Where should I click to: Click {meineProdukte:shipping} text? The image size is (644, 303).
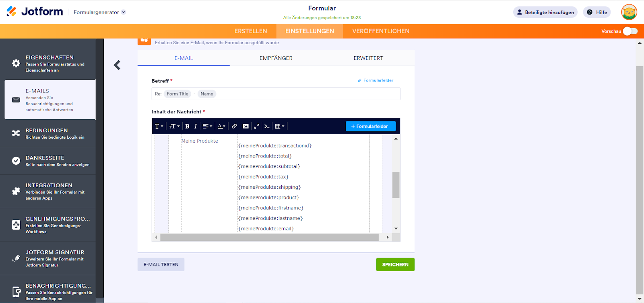pyautogui.click(x=270, y=187)
